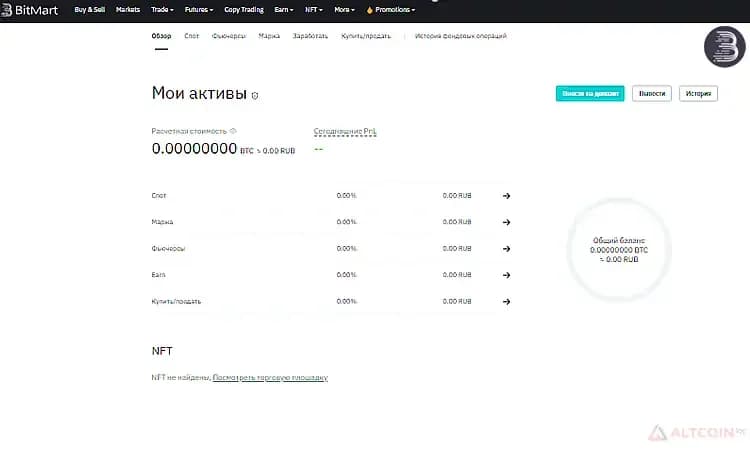Select the Обзор tab
Screen dimensions: 750x450
pyautogui.click(x=161, y=36)
